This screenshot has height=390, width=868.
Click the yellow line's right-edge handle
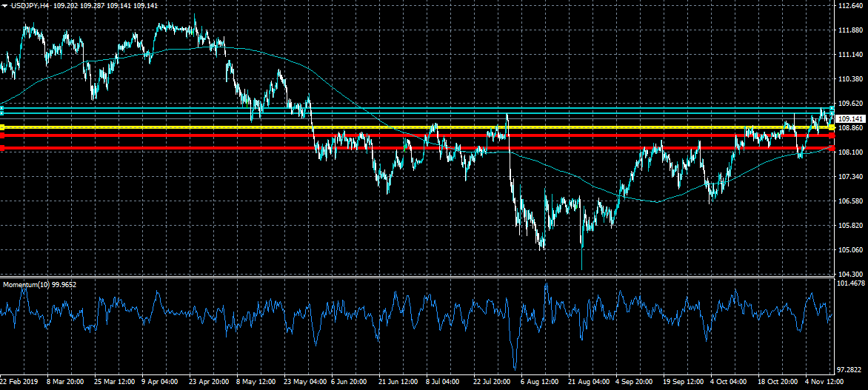[832, 127]
